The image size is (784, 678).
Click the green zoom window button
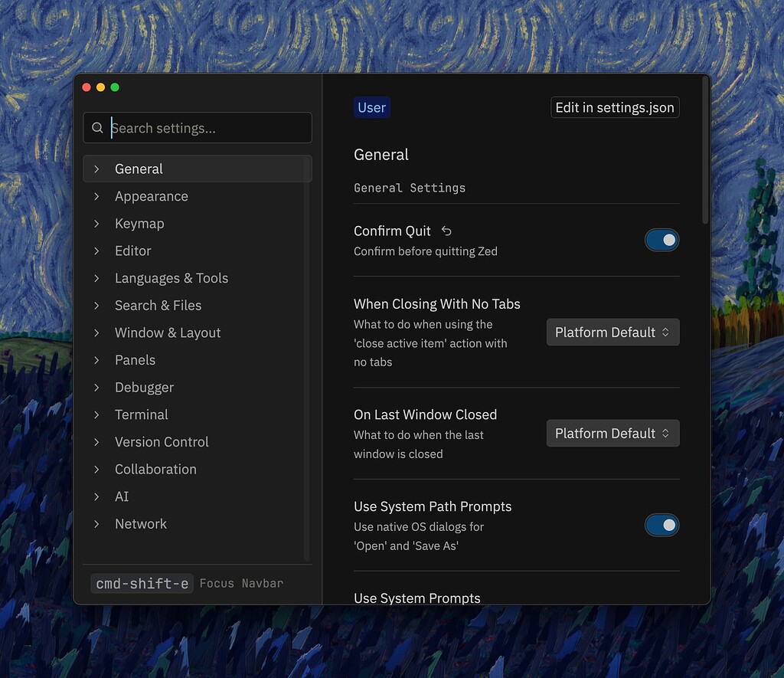pos(115,87)
